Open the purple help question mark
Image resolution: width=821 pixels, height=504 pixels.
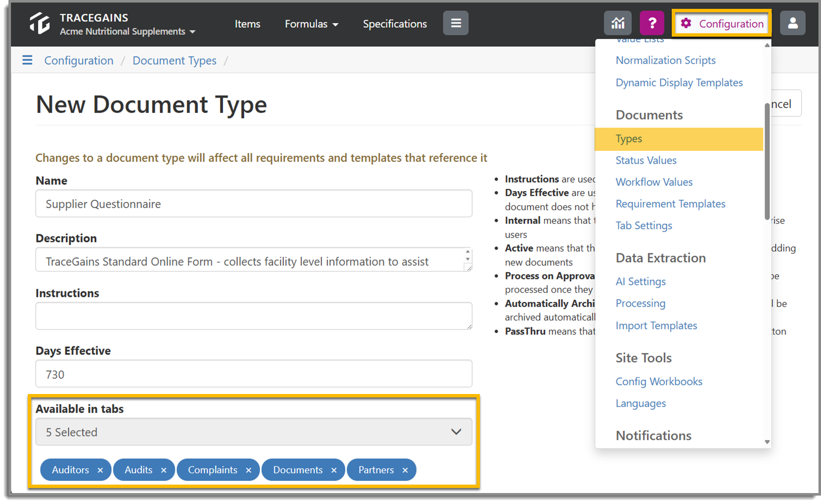652,23
